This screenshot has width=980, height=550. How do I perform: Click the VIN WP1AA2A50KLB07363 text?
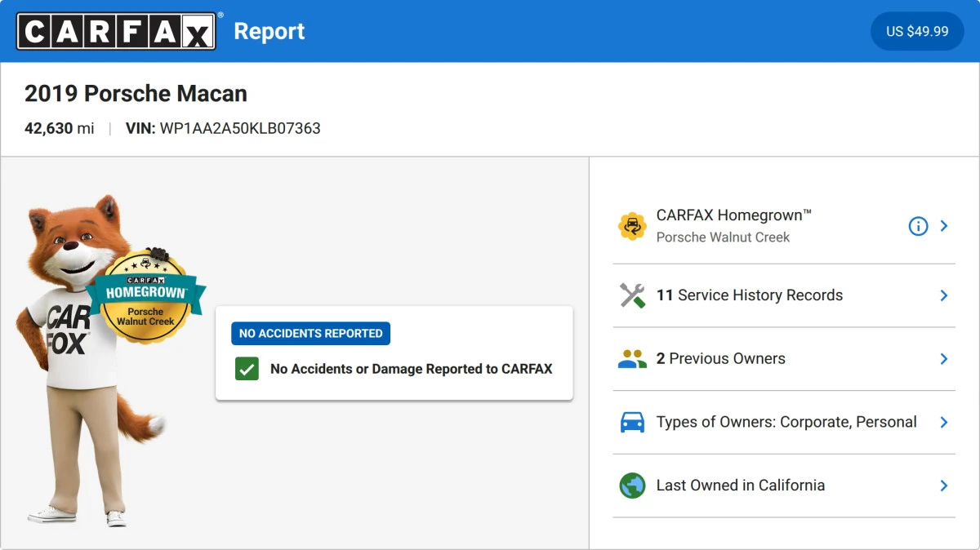(x=223, y=128)
